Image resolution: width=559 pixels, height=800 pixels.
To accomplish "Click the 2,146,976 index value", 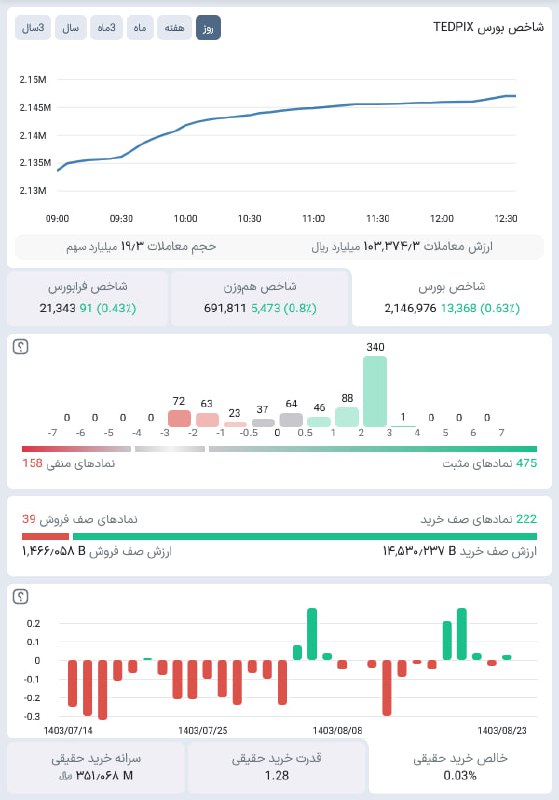I will 410,308.
